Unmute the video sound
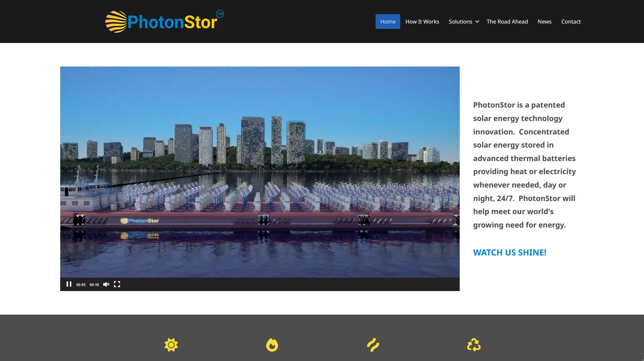The width and height of the screenshot is (644, 361). point(106,284)
